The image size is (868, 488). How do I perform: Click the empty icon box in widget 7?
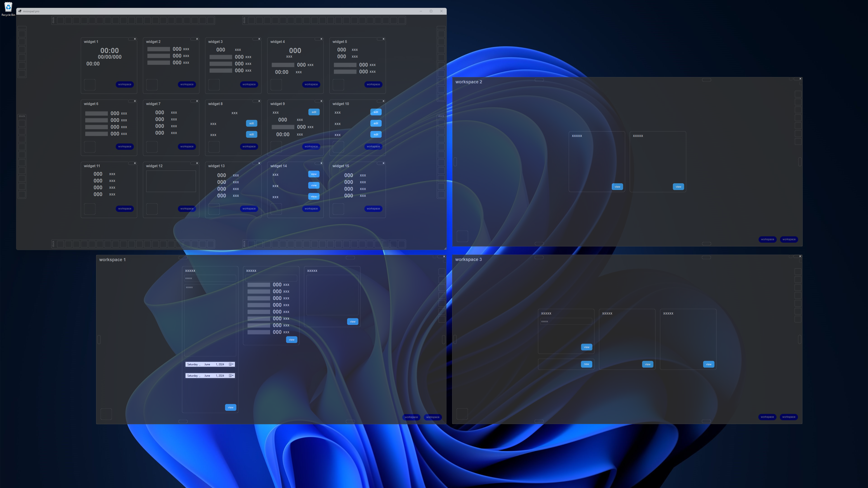point(152,146)
